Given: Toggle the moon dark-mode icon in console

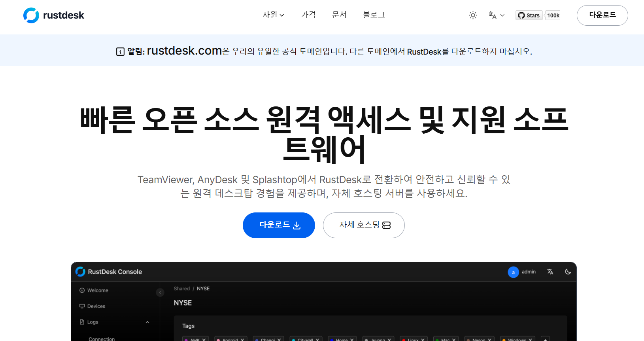Looking at the screenshot, I should tap(568, 272).
